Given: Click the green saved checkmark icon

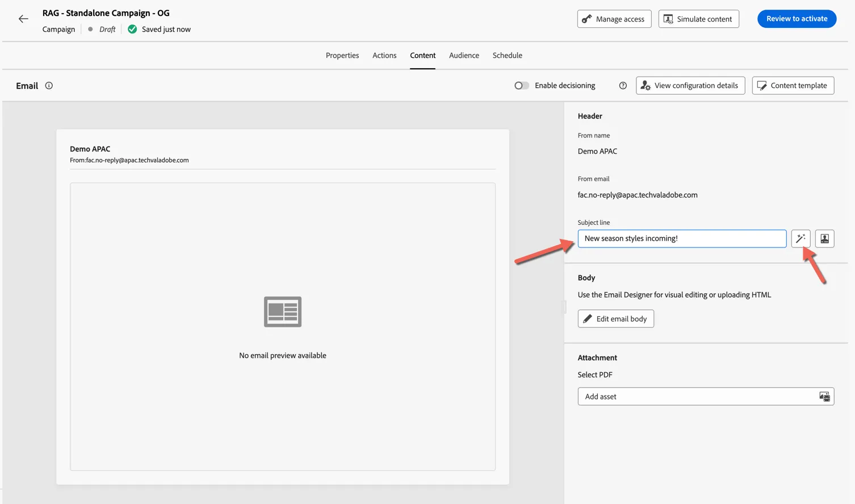Looking at the screenshot, I should [x=132, y=29].
